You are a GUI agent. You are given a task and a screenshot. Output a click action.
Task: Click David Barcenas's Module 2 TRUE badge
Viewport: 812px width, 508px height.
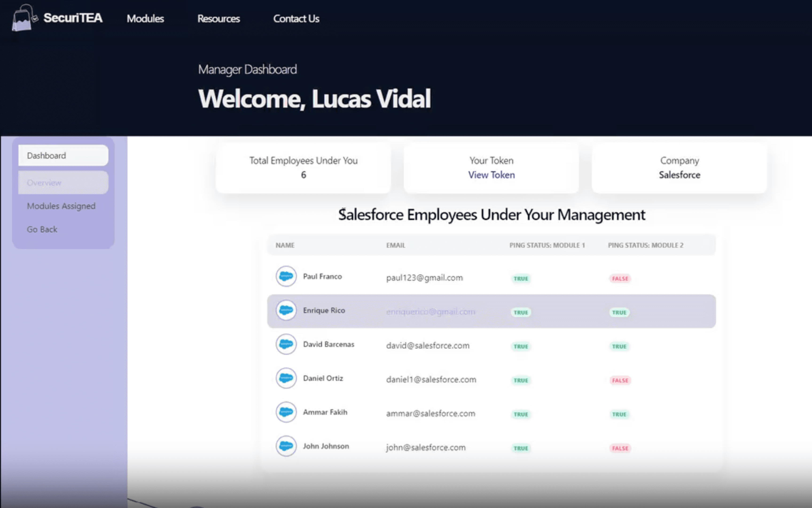[619, 346]
